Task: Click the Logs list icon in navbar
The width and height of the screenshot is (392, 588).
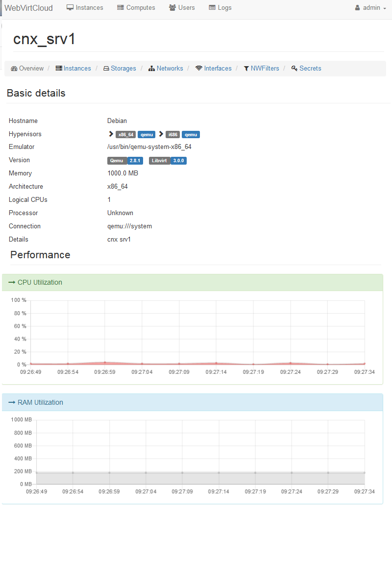Action: [212, 8]
